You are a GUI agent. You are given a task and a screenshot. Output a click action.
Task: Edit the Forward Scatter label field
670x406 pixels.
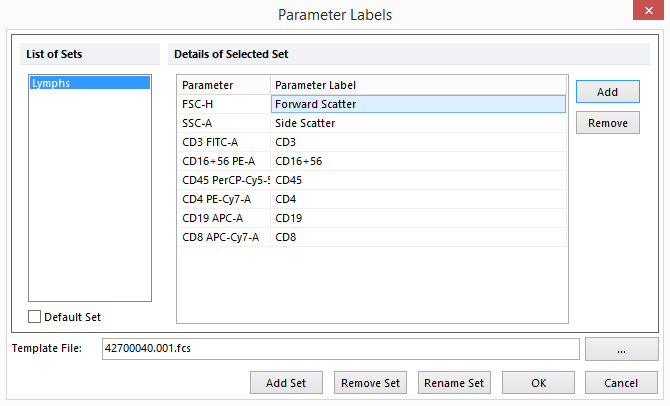pyautogui.click(x=418, y=104)
